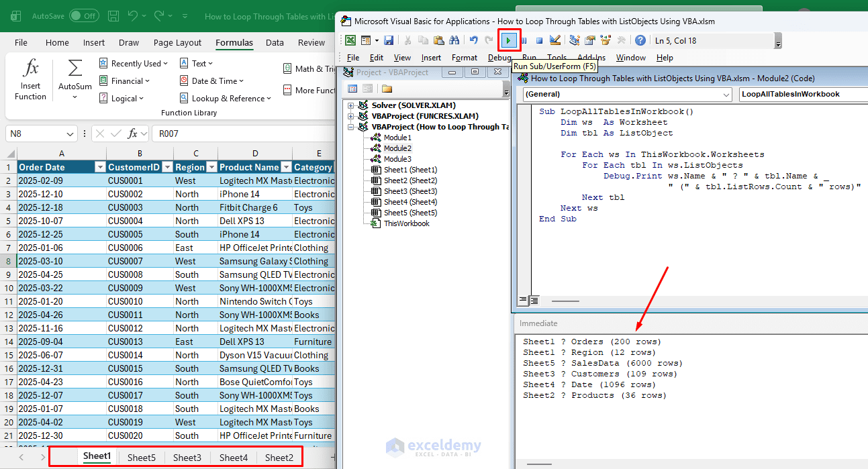Open the Insert menu in the VBA editor
The height and width of the screenshot is (469, 868).
pos(431,58)
